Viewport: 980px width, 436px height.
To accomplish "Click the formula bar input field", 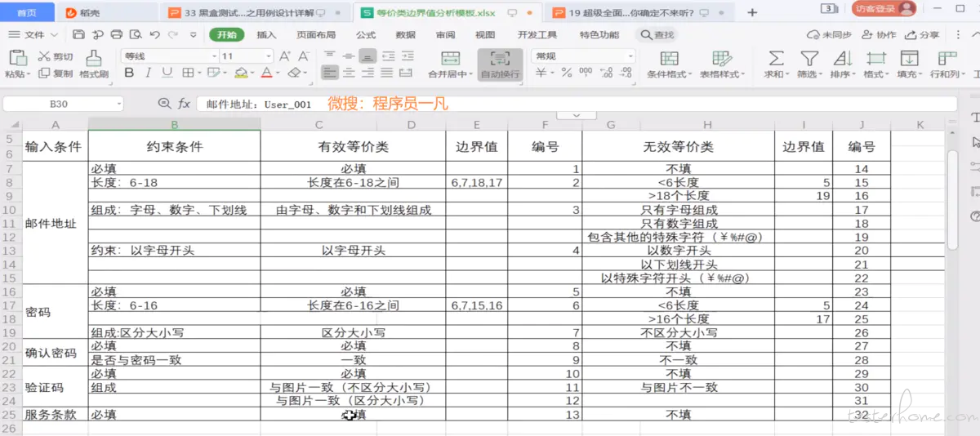I will [x=577, y=105].
